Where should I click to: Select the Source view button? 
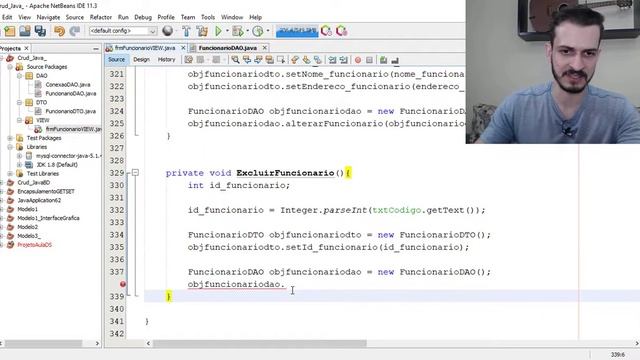pyautogui.click(x=116, y=60)
